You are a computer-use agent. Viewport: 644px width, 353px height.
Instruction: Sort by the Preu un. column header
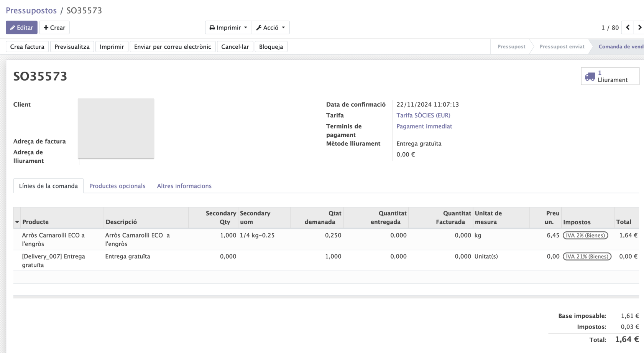[x=545, y=218]
